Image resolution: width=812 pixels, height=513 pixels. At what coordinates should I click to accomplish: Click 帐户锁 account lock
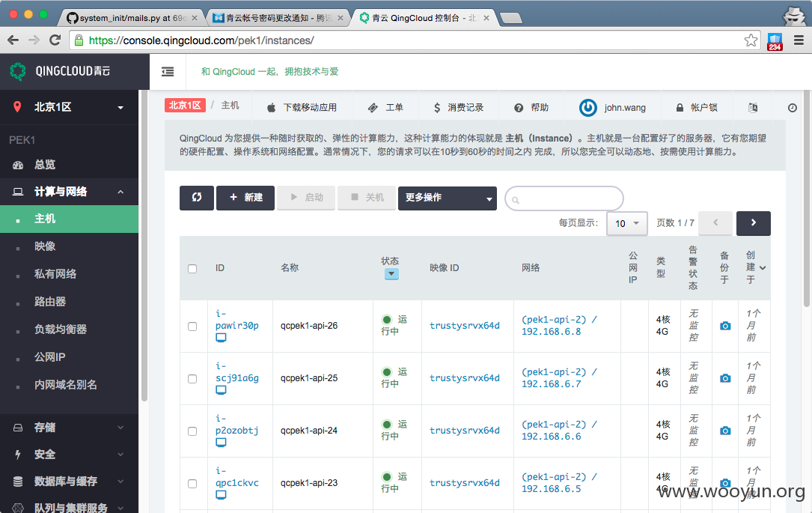click(697, 107)
